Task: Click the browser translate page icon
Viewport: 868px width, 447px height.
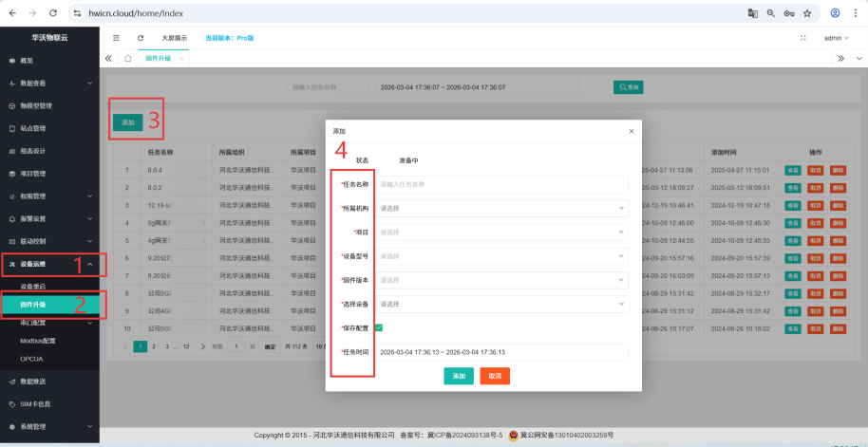Action: pyautogui.click(x=752, y=13)
